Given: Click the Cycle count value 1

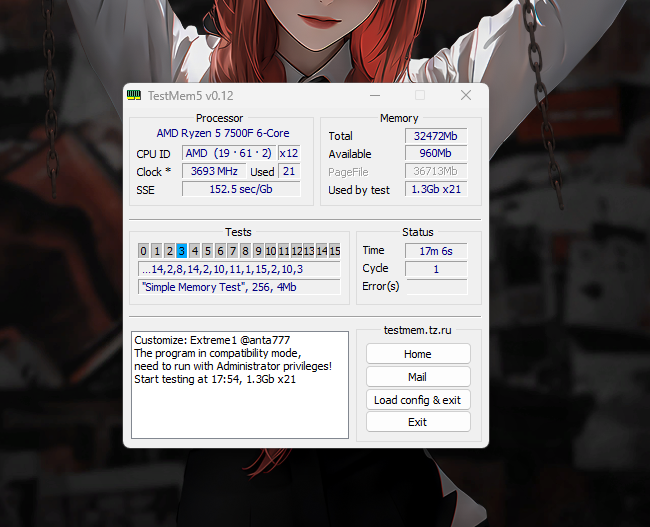Looking at the screenshot, I should tap(436, 269).
